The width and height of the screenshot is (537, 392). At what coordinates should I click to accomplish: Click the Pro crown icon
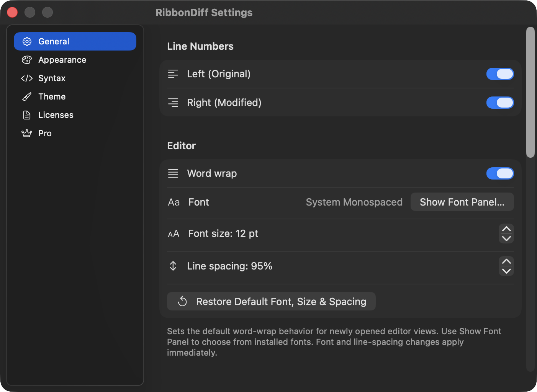point(27,133)
